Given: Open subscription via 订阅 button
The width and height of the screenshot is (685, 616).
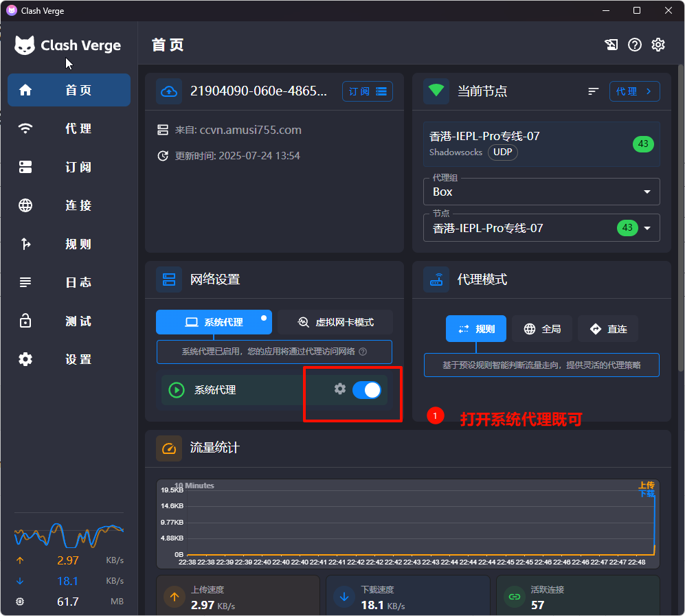Looking at the screenshot, I should point(368,91).
